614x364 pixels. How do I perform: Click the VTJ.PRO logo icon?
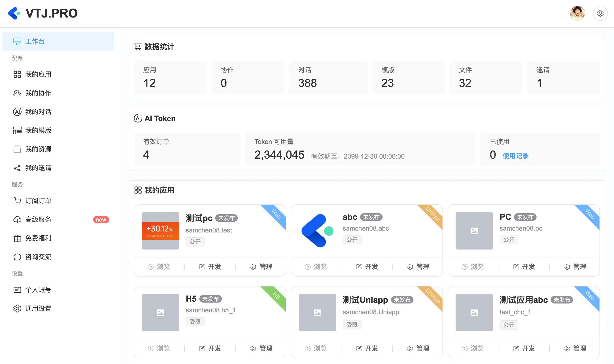coord(14,13)
